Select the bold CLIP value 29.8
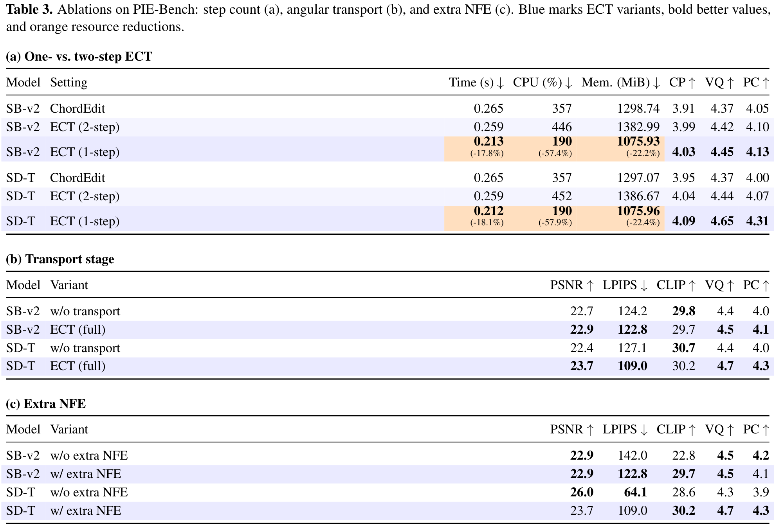The height and width of the screenshot is (532, 775). pyautogui.click(x=684, y=311)
